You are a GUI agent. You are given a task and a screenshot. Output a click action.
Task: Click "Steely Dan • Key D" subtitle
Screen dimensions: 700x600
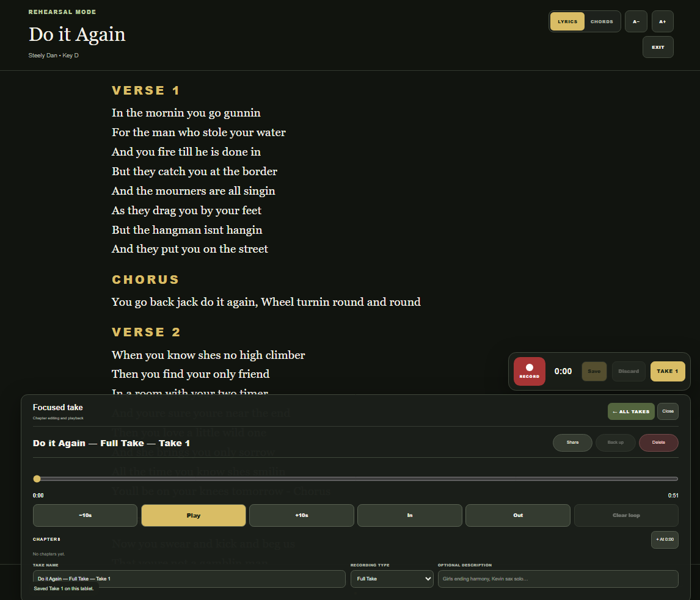54,56
